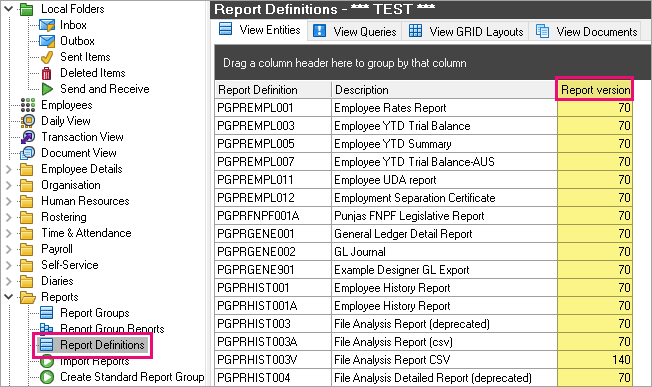Click the Employee Details folder icon
Screen dimensions: 652x387
27,169
